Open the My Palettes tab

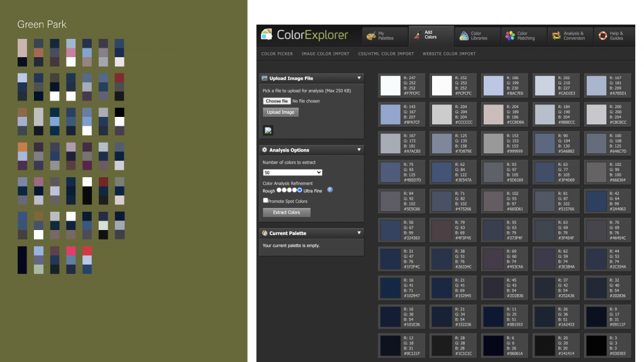[385, 36]
